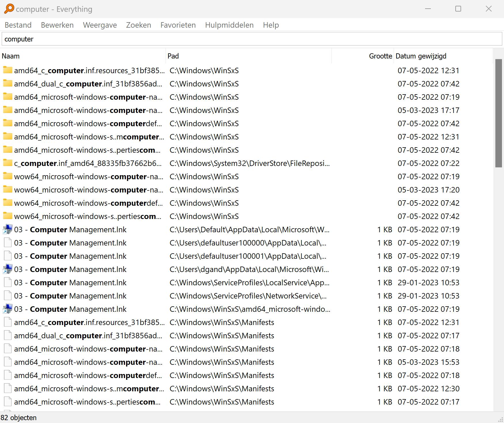This screenshot has width=504, height=423.
Task: Click the date 07-05-2022 12:30
Action: (429, 389)
